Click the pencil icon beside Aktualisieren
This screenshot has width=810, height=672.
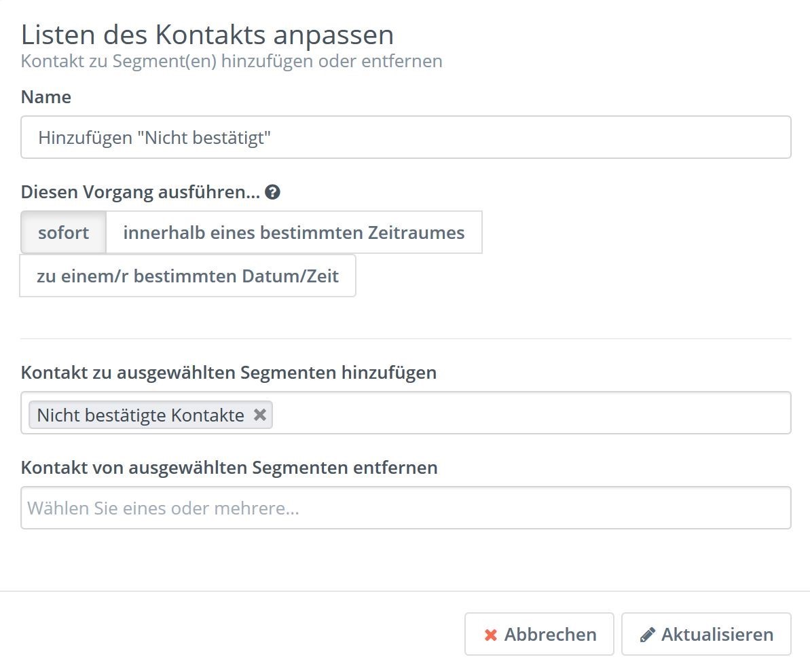click(647, 635)
